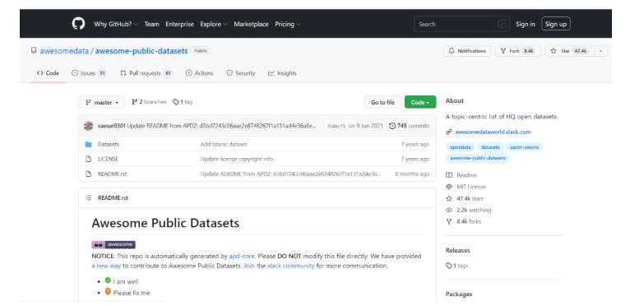
Task: Click the star icon beside 47.4k stars
Action: pos(449,198)
